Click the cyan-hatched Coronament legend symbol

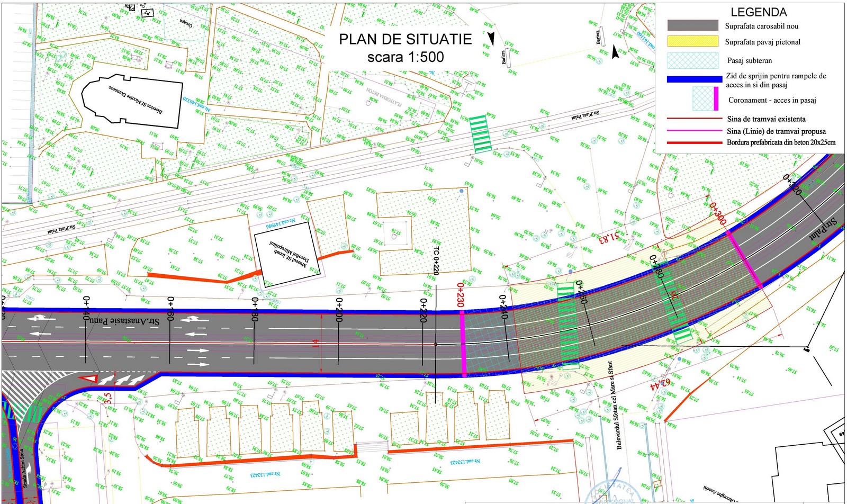(705, 98)
